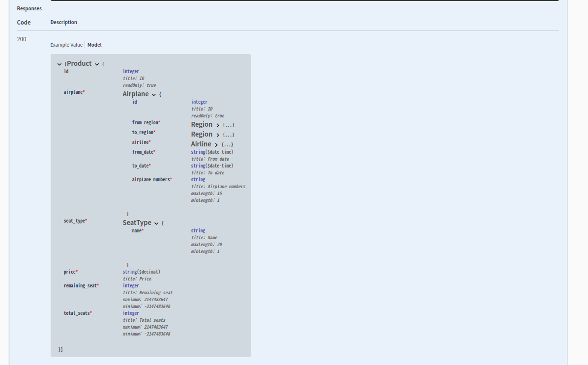Image resolution: width=588 pixels, height=365 pixels.
Task: Select the Model tab
Action: (x=94, y=45)
